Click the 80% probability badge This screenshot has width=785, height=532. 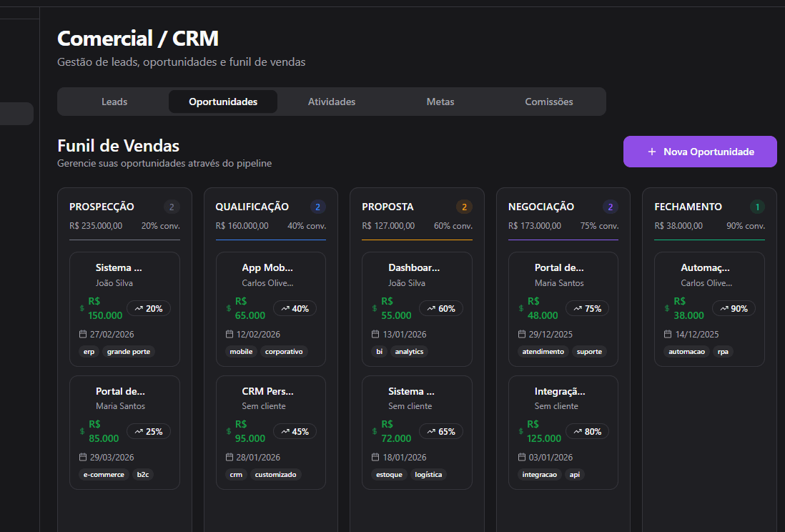(x=587, y=431)
